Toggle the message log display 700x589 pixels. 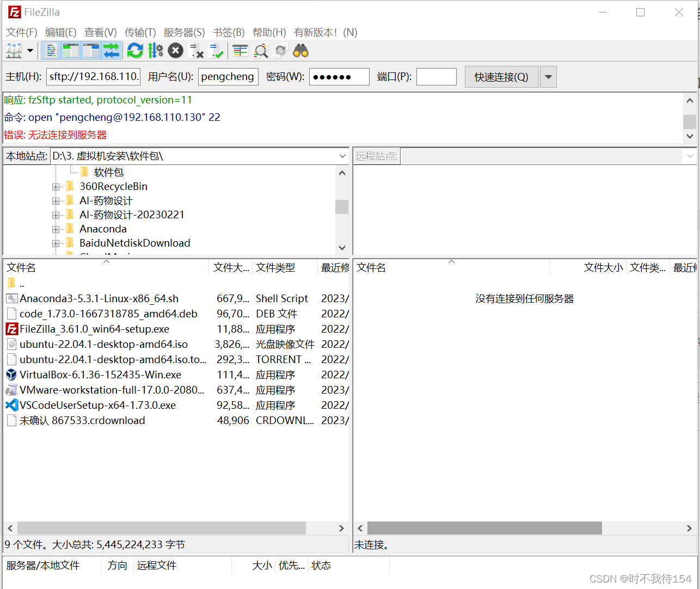[x=51, y=50]
